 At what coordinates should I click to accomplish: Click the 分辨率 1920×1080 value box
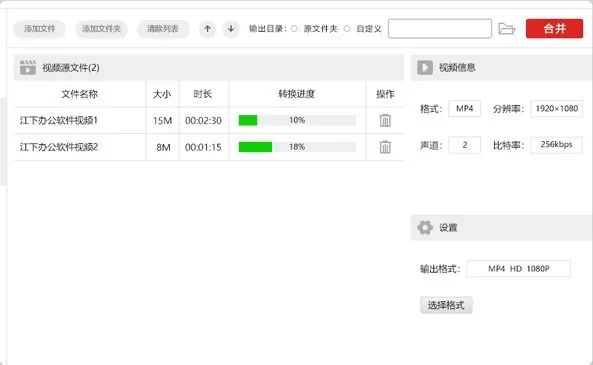pyautogui.click(x=556, y=109)
